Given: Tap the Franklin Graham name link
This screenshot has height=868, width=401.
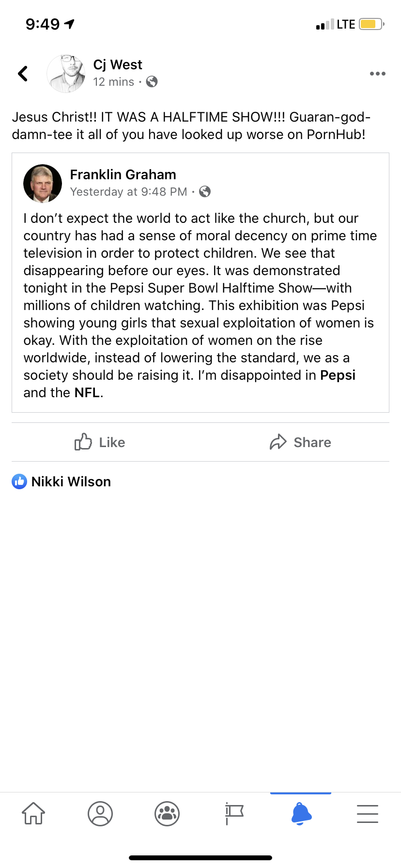Looking at the screenshot, I should 123,175.
